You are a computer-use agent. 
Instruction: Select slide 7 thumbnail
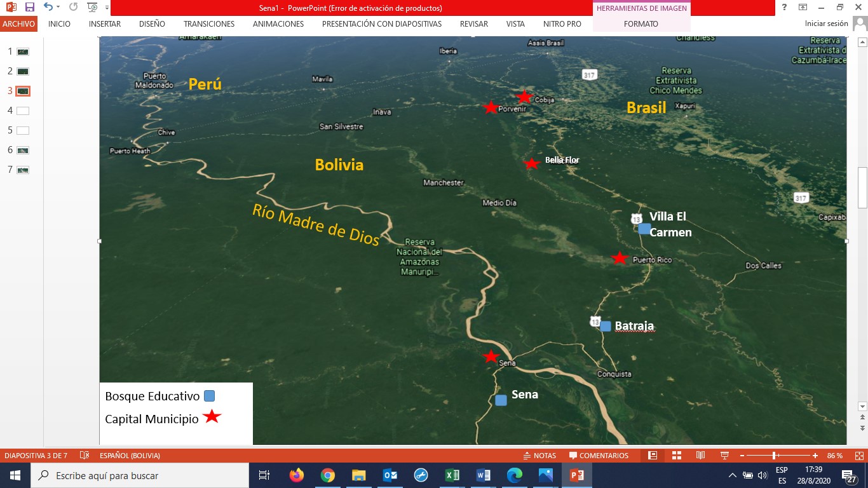[23, 170]
